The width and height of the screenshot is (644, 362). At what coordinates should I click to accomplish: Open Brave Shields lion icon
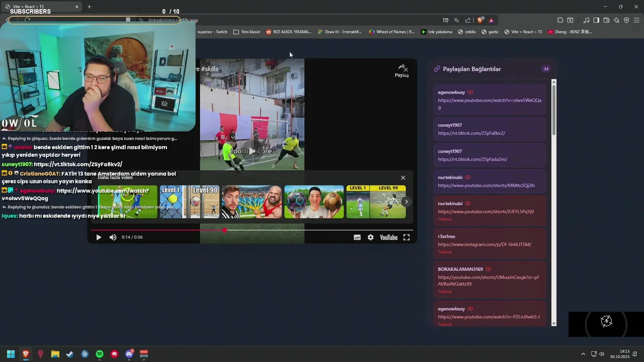(x=480, y=20)
